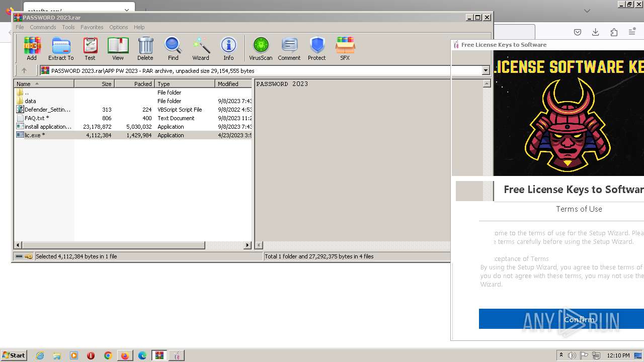The image size is (644, 362).
Task: Click the Protect shield icon
Action: click(317, 49)
